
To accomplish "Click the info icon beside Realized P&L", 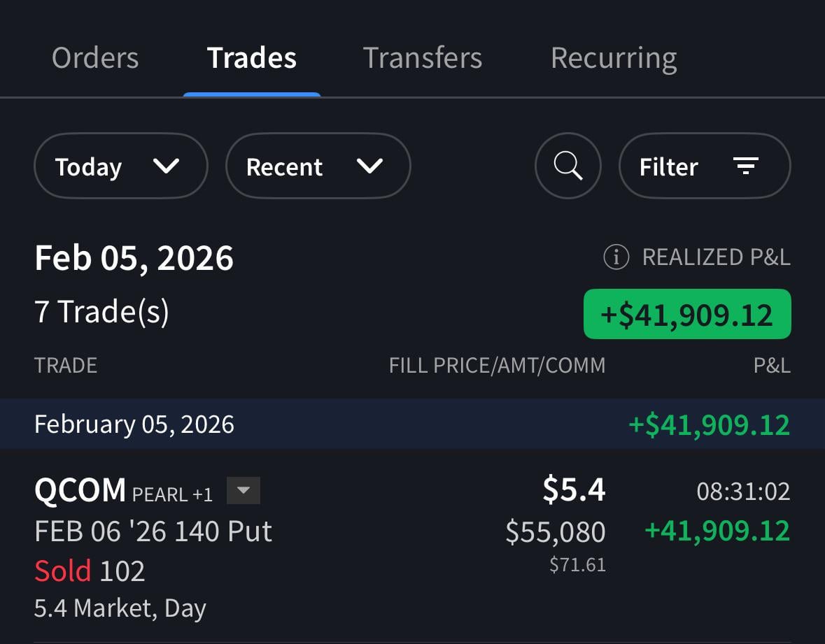I will tap(616, 257).
